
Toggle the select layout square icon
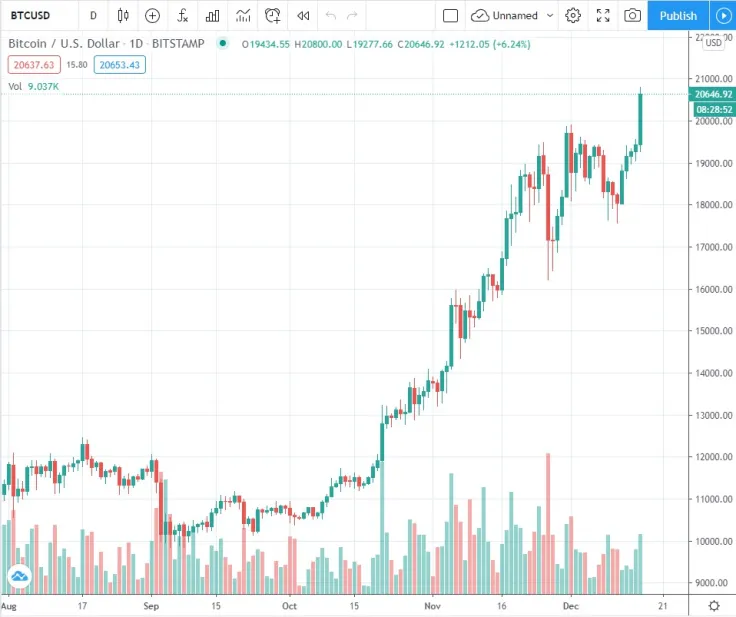coord(450,16)
